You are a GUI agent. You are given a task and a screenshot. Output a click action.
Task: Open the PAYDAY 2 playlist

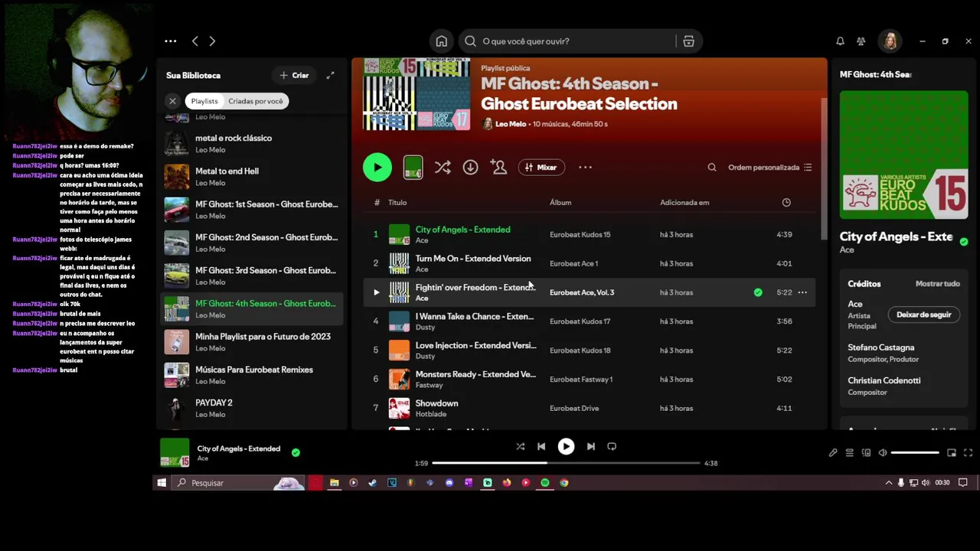tap(252, 408)
